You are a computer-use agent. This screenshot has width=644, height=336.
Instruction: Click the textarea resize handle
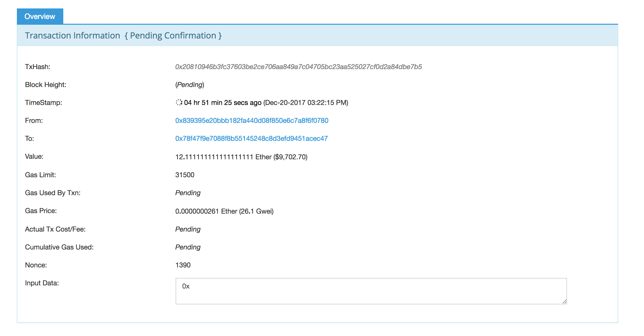564,302
